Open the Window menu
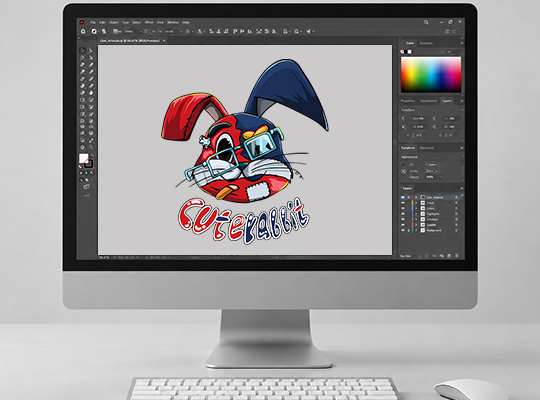This screenshot has width=540, height=400. click(173, 22)
